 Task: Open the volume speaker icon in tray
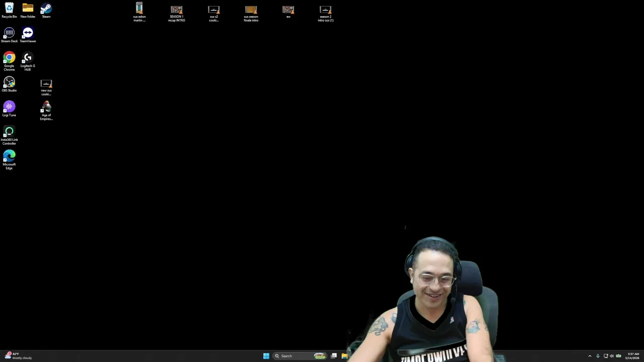tap(612, 356)
